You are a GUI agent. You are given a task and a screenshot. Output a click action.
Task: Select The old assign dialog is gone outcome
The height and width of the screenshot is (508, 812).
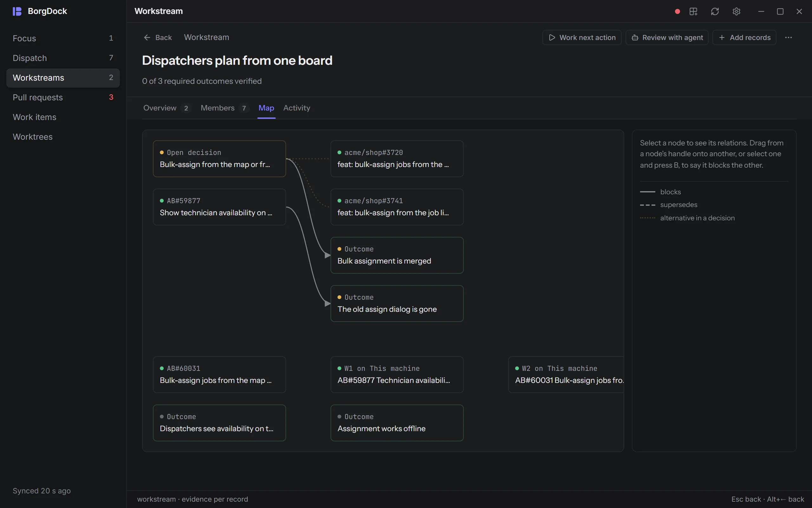(397, 304)
